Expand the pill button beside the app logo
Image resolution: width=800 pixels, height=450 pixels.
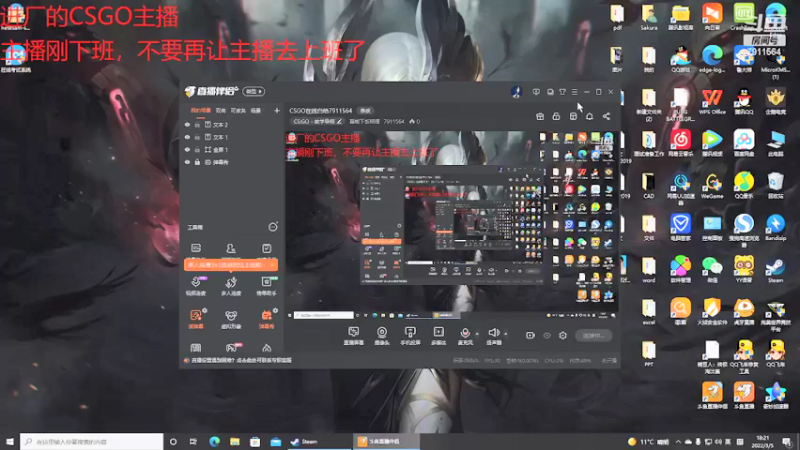(x=253, y=92)
